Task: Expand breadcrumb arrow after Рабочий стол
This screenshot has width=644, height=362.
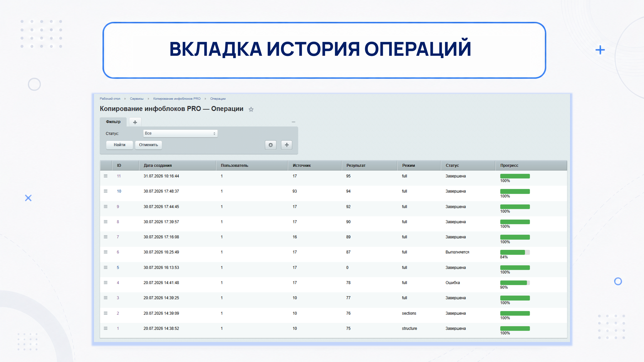Action: point(125,99)
